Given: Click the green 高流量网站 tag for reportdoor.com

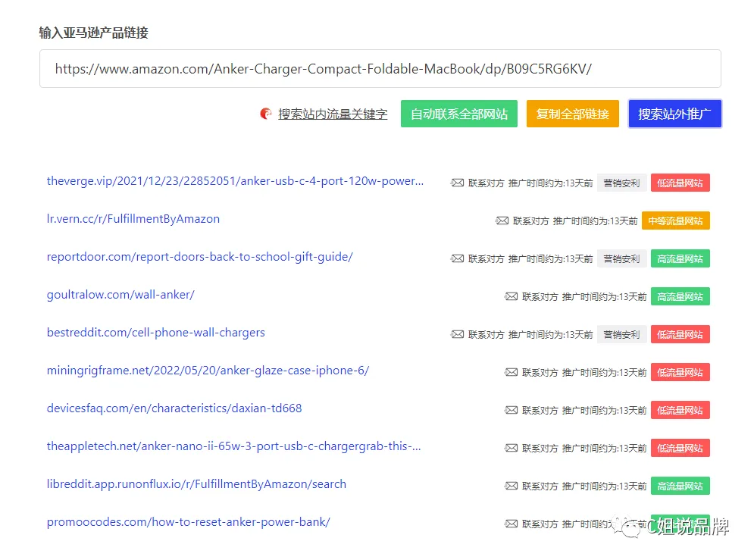Looking at the screenshot, I should 680,258.
